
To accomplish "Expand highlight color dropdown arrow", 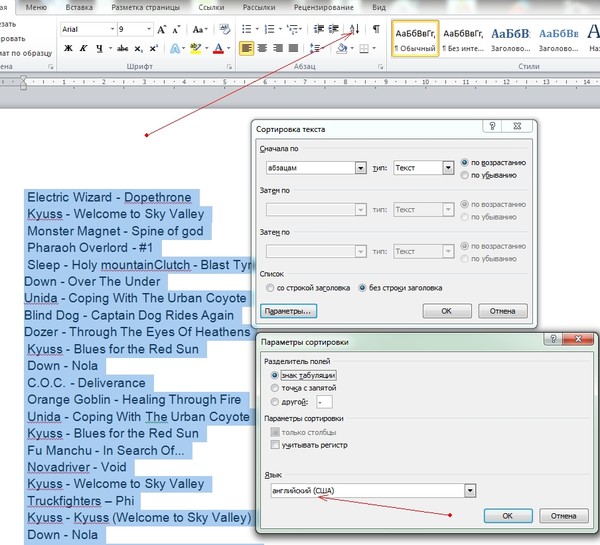I will tap(206, 48).
